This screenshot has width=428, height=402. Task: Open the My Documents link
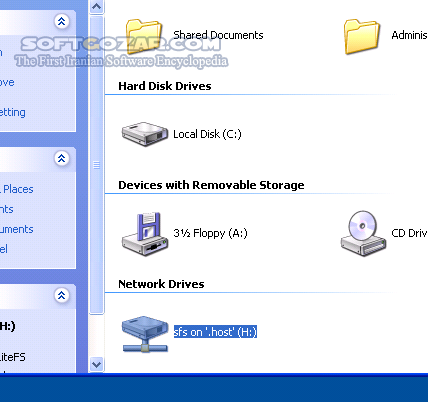pyautogui.click(x=7, y=209)
